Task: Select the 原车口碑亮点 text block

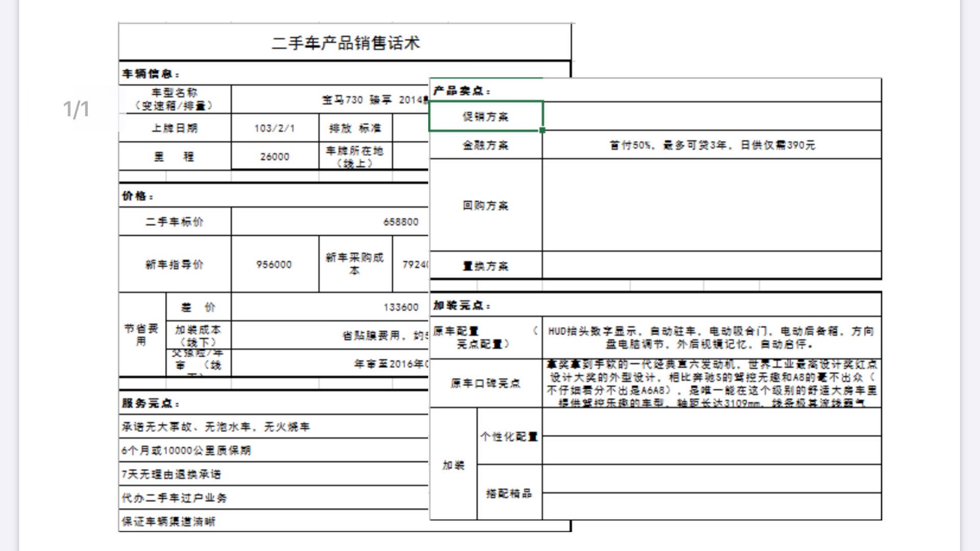Action: (x=709, y=384)
